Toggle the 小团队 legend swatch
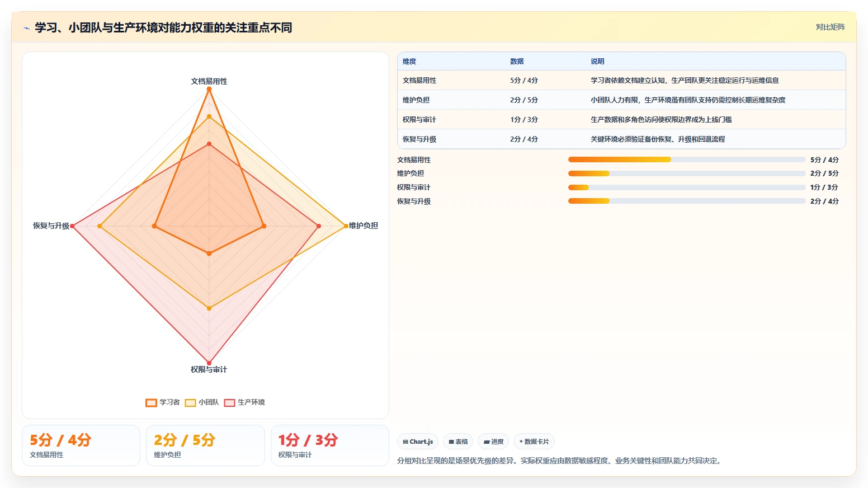Viewport: 868px width, 488px height. click(190, 402)
